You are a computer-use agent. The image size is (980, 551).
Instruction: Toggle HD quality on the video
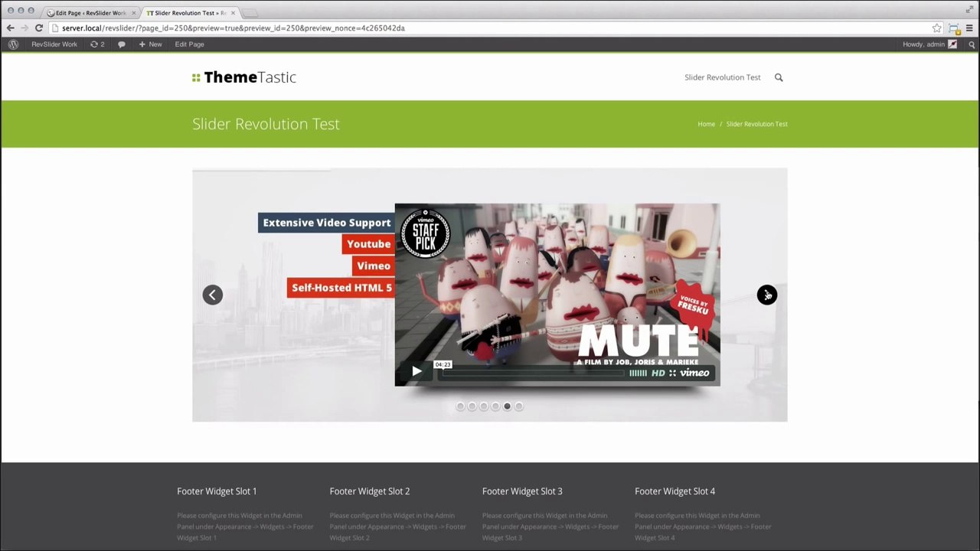[658, 373]
